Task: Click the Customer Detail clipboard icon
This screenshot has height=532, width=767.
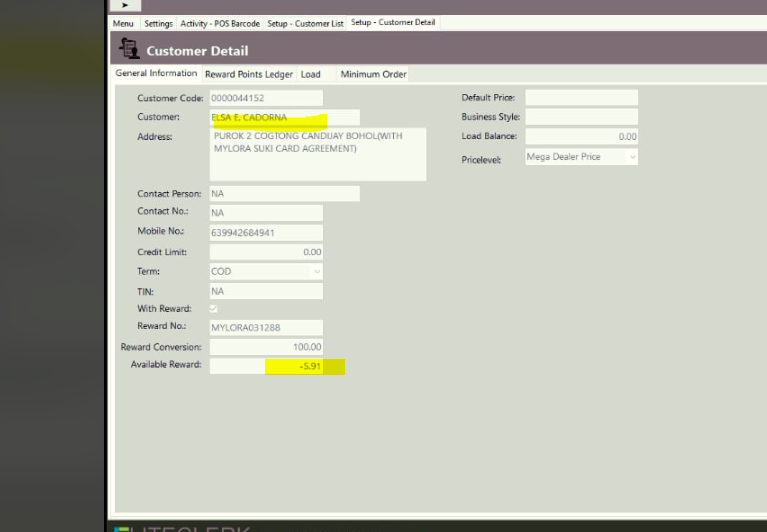Action: tap(129, 49)
